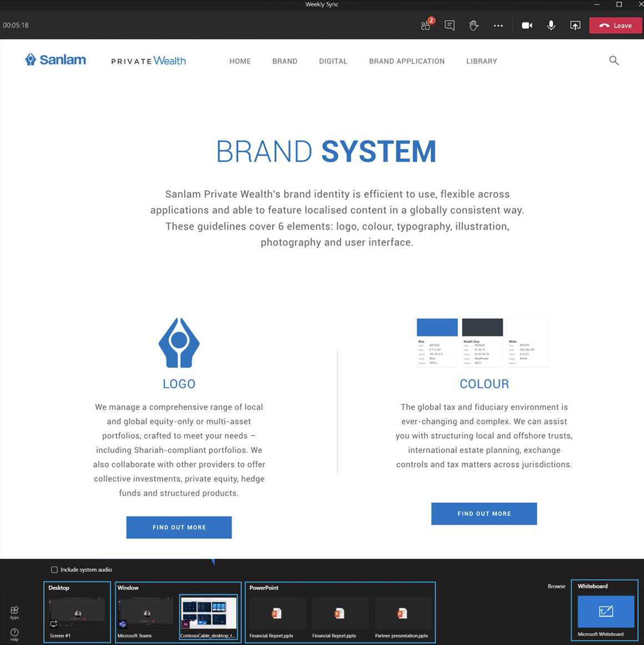Click Find Out More under Colour
Screen dimensions: 644x645
coord(484,514)
